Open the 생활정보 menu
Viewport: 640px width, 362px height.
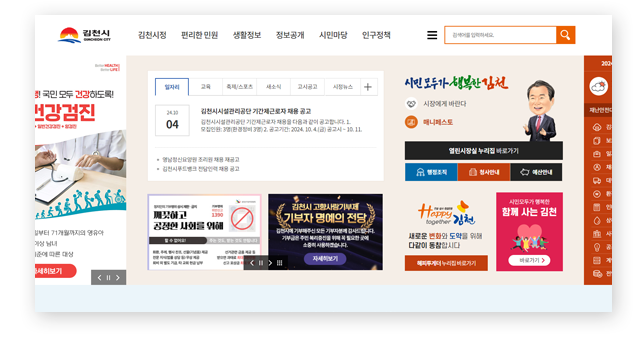[247, 35]
